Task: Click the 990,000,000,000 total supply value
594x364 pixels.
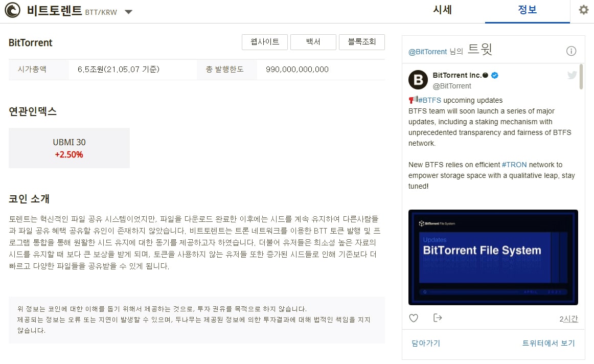Action: pyautogui.click(x=297, y=70)
